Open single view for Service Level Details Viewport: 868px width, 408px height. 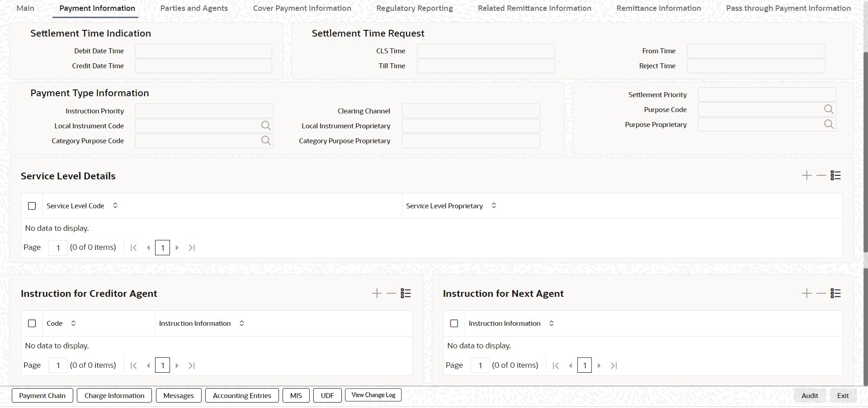click(x=835, y=175)
